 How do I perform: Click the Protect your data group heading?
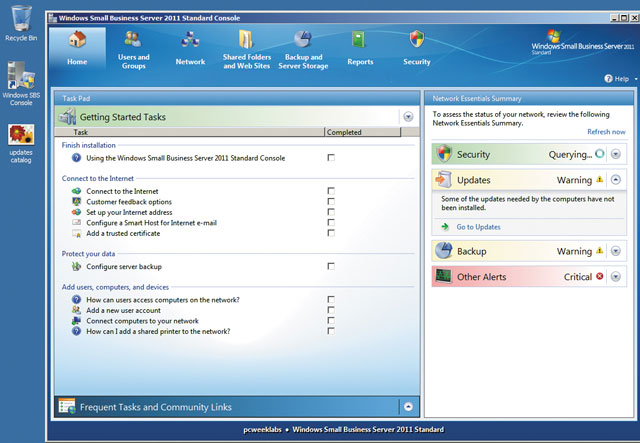pos(88,254)
